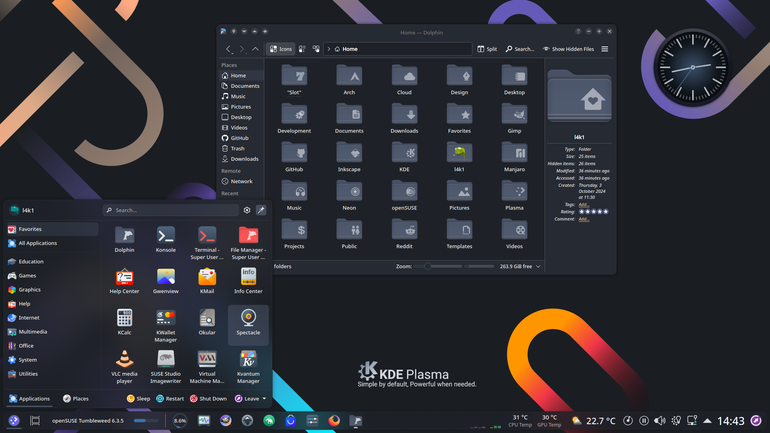This screenshot has width=770, height=433.
Task: Click the Shut Down button
Action: [208, 399]
